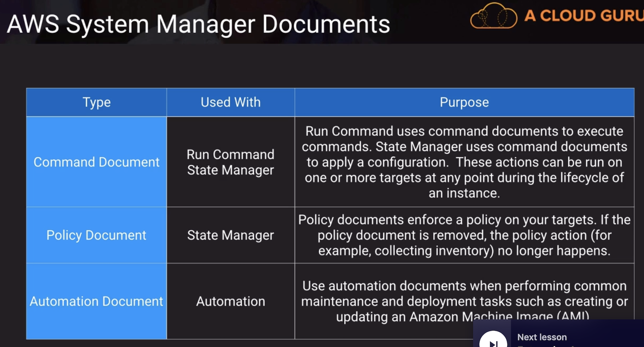
Task: Click the AWS System Manager Documents title
Action: click(198, 24)
